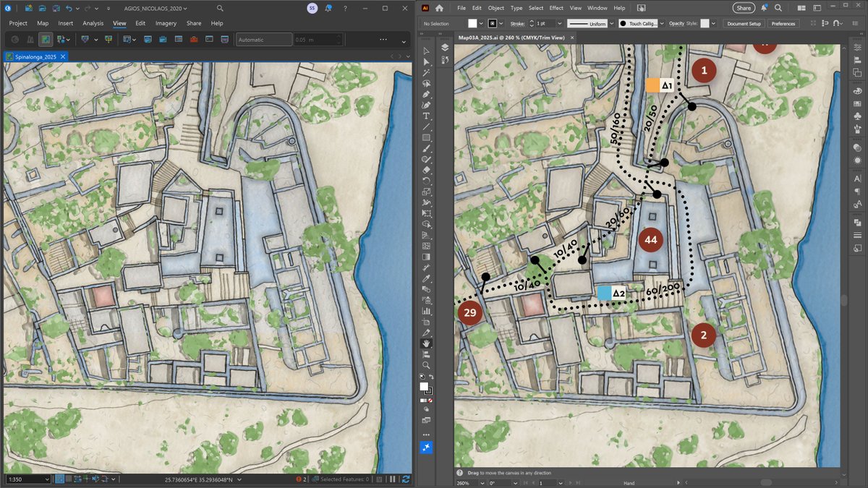Select the Direct Selection tool

click(x=427, y=62)
